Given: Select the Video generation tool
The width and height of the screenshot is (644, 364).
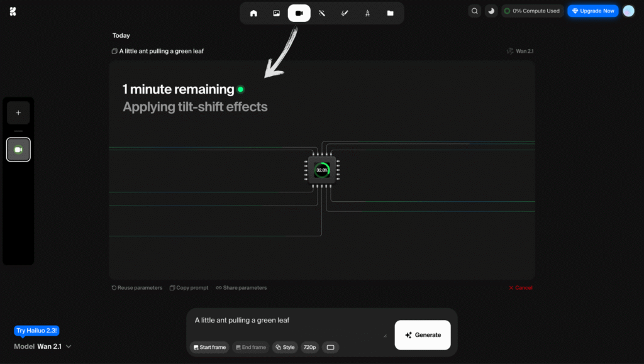Looking at the screenshot, I should pyautogui.click(x=299, y=12).
